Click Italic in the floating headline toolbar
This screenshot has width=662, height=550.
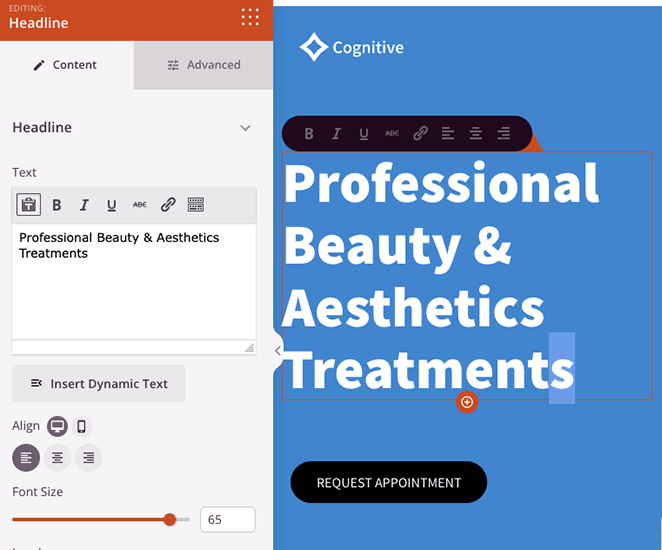pos(336,134)
